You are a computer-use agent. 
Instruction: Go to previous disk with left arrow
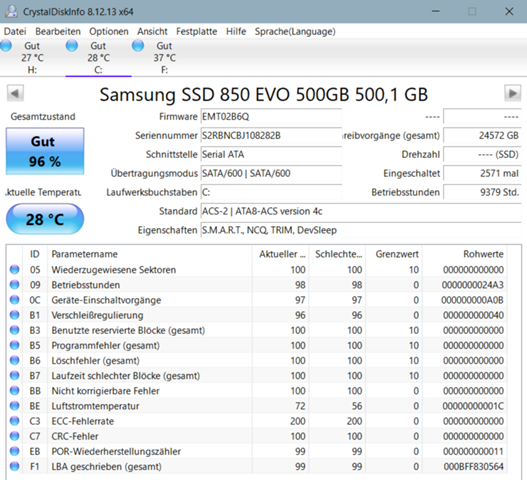tap(15, 93)
